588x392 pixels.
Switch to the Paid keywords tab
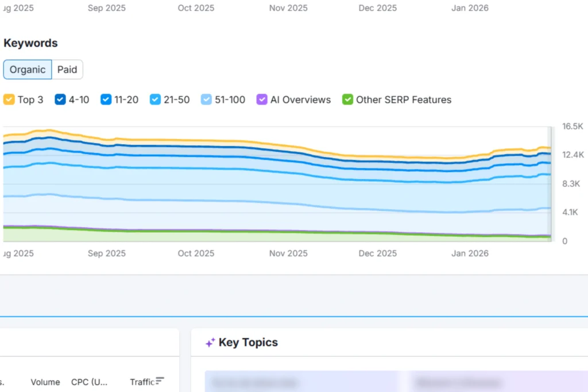click(67, 70)
